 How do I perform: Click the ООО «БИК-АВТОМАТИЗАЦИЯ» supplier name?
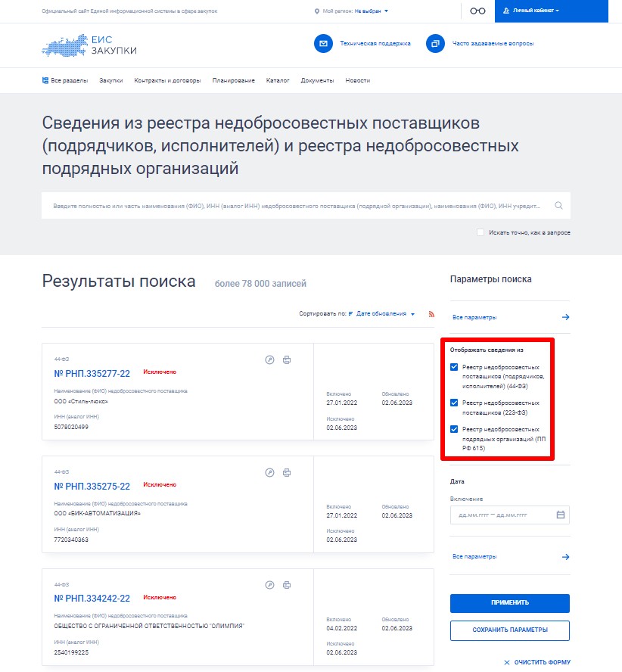[x=97, y=513]
